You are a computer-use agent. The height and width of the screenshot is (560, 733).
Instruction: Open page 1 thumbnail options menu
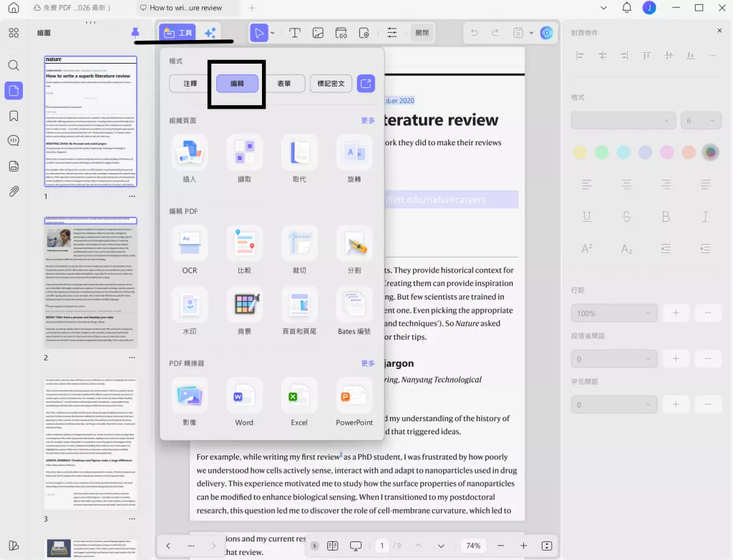pyautogui.click(x=132, y=196)
